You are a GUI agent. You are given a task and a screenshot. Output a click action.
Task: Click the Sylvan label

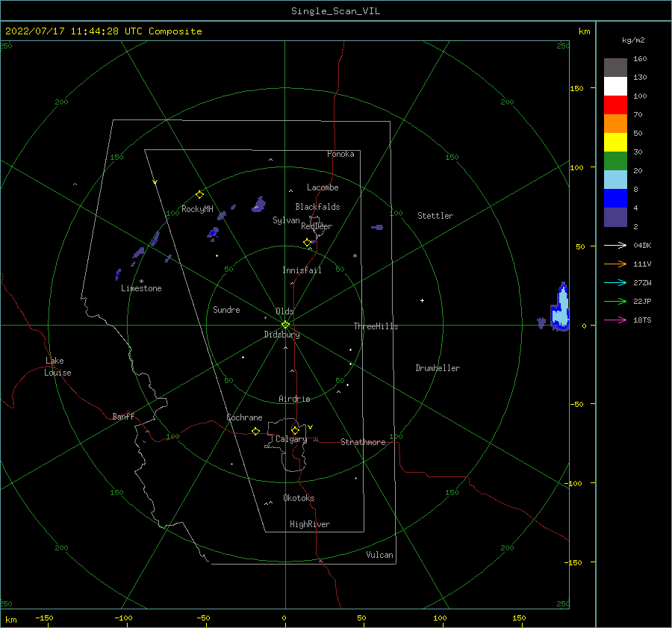point(286,220)
